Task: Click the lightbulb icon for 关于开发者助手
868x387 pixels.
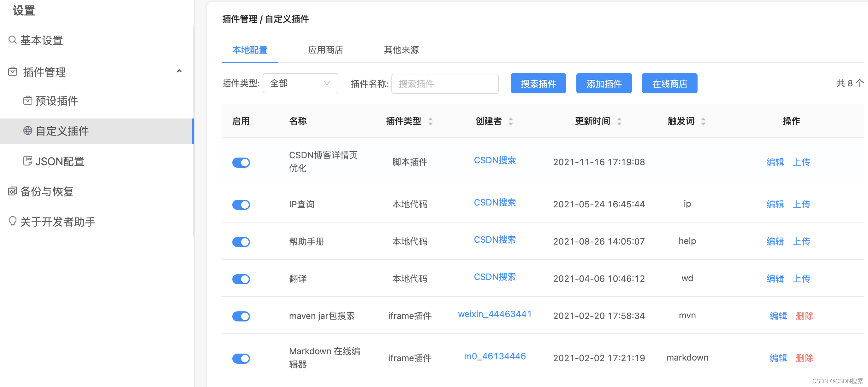Action: pyautogui.click(x=12, y=222)
